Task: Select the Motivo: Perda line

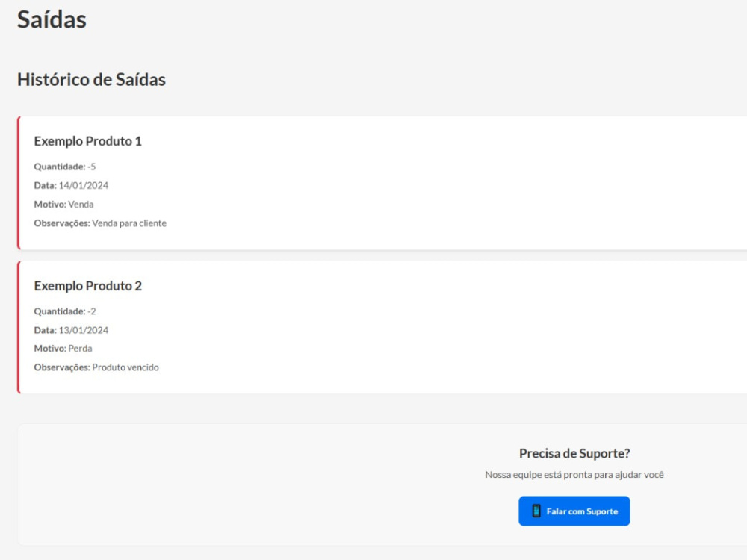Action: pyautogui.click(x=63, y=349)
